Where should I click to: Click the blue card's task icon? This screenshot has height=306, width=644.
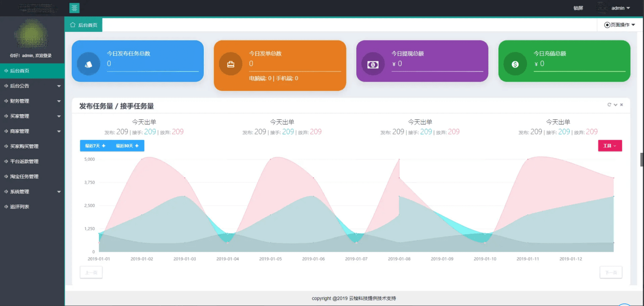click(x=88, y=64)
